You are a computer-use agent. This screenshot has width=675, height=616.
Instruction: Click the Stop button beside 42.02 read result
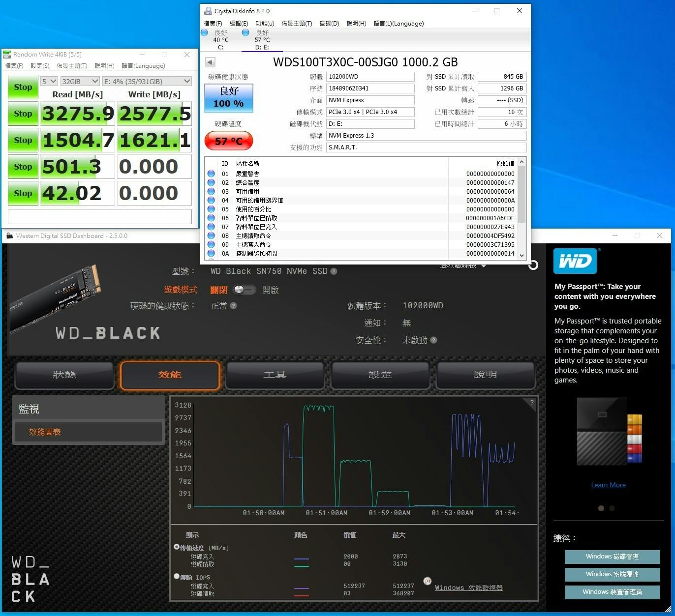[23, 193]
